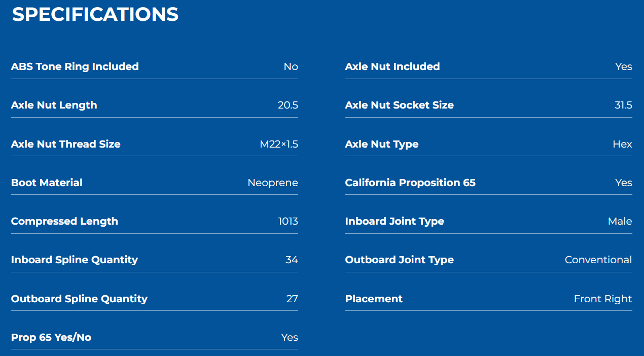Select the Outboard Spline Quantity value 27
This screenshot has height=356, width=644.
click(x=292, y=299)
